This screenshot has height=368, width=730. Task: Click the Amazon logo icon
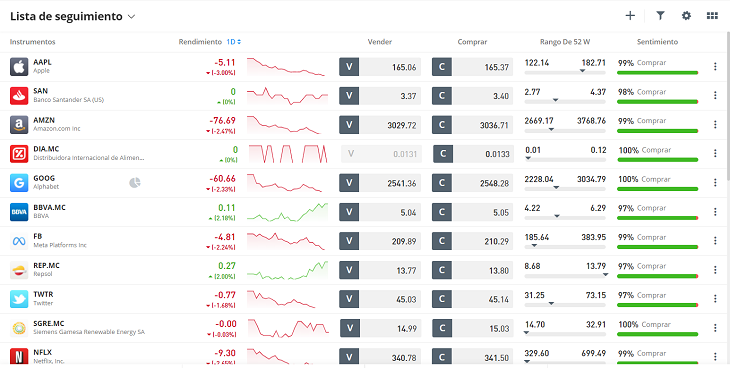pyautogui.click(x=19, y=125)
